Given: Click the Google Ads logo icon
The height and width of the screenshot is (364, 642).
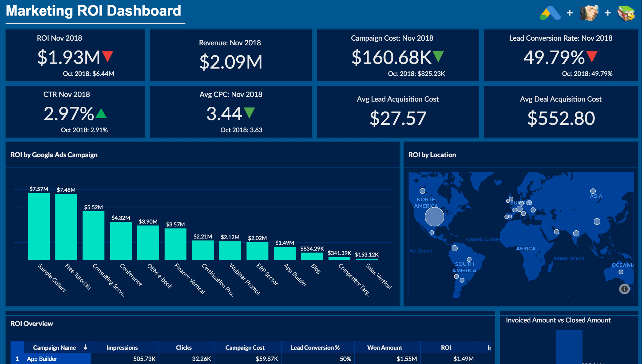Looking at the screenshot, I should (550, 13).
